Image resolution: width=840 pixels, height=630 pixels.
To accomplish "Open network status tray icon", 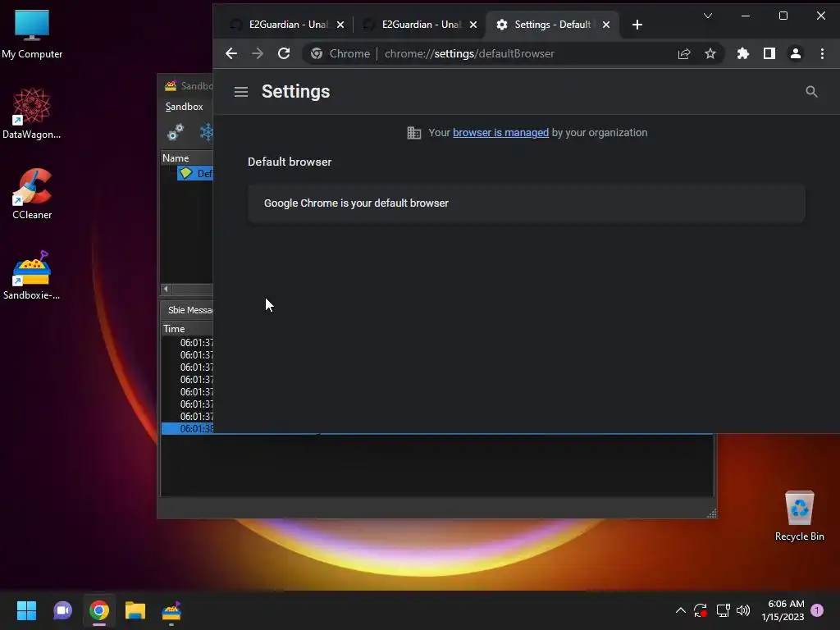I will (x=723, y=610).
